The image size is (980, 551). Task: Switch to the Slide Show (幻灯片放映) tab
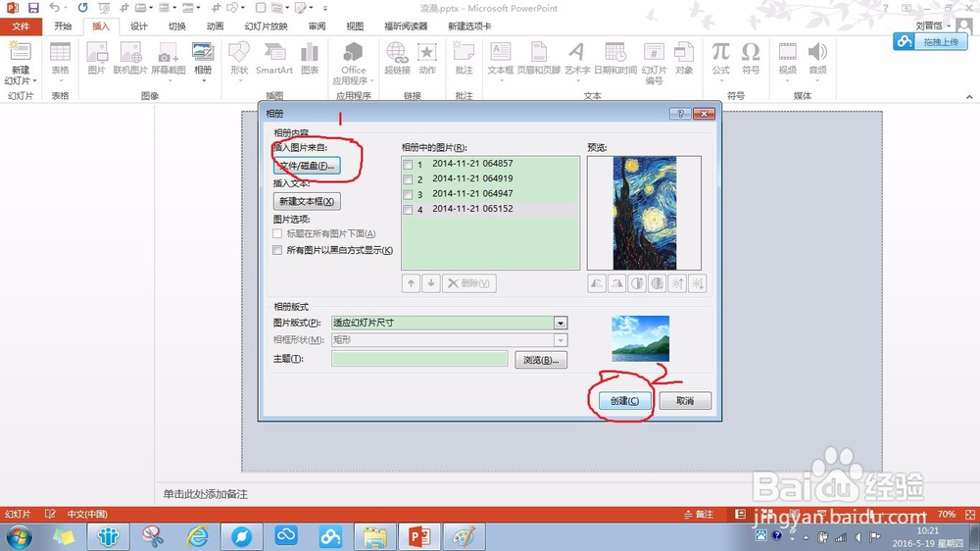point(267,26)
